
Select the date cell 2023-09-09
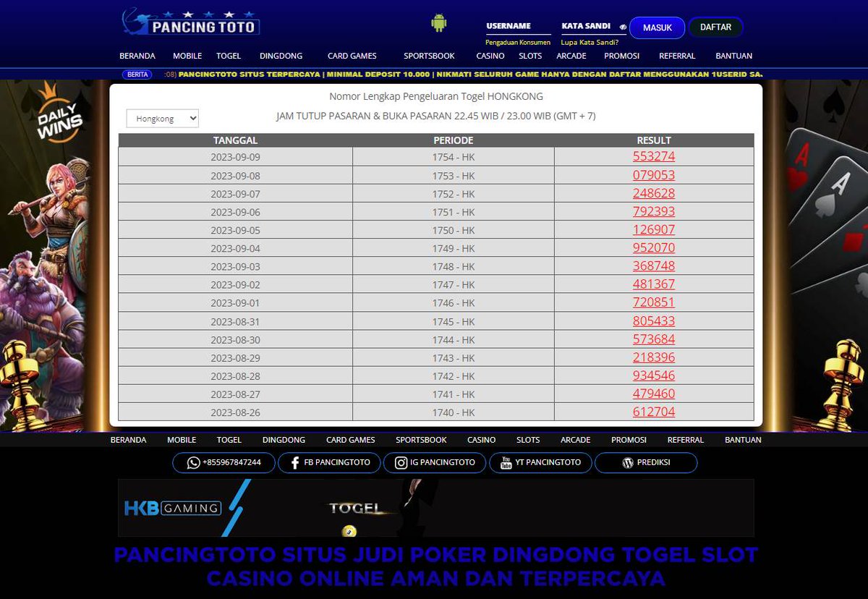[x=236, y=157]
